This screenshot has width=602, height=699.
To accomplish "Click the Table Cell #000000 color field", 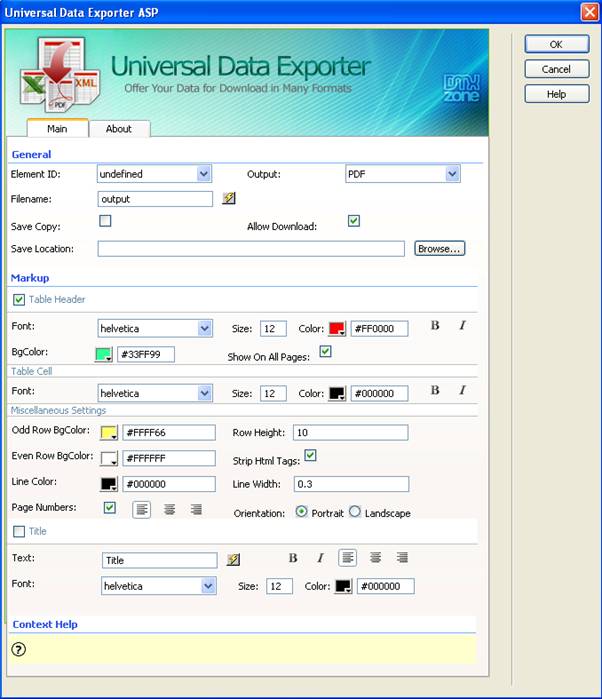I will click(379, 394).
